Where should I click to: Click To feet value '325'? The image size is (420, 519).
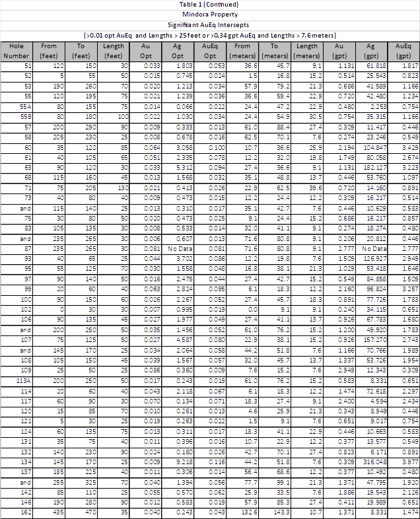[90, 483]
